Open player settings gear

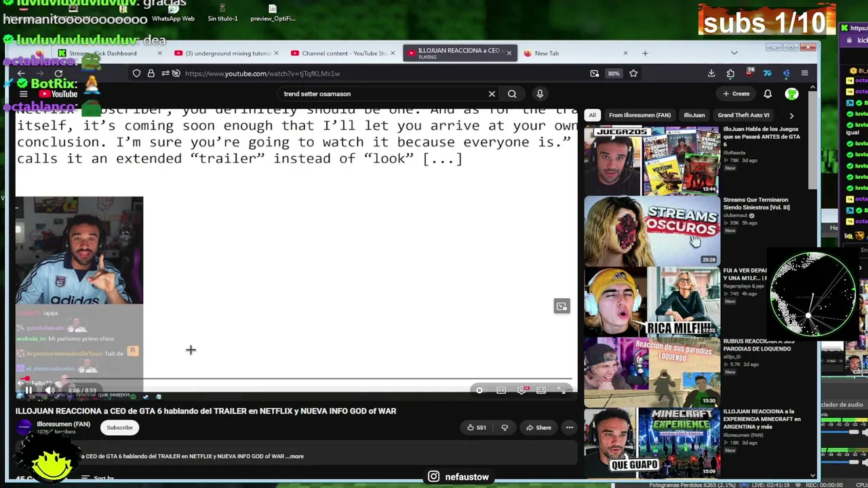coord(521,390)
